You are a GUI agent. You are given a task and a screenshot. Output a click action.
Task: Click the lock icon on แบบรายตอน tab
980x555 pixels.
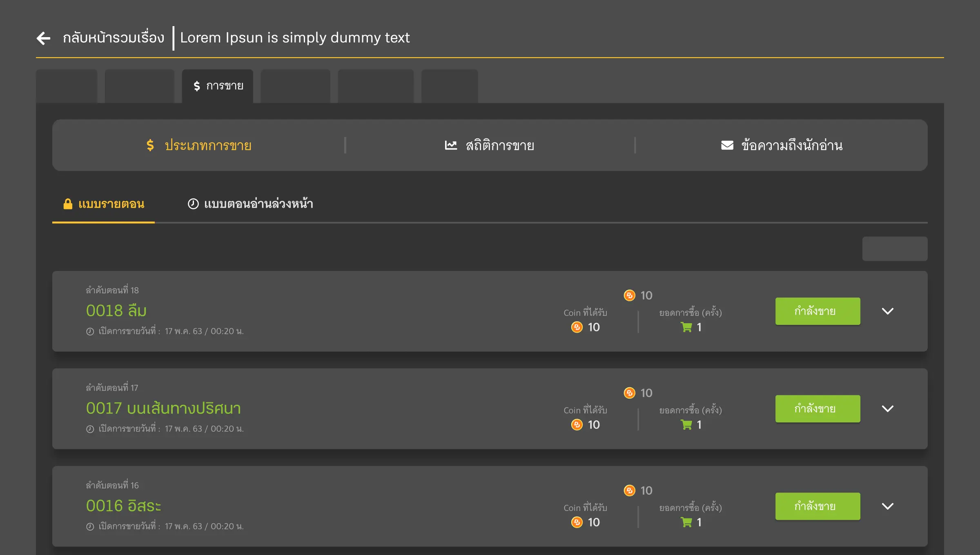point(68,204)
